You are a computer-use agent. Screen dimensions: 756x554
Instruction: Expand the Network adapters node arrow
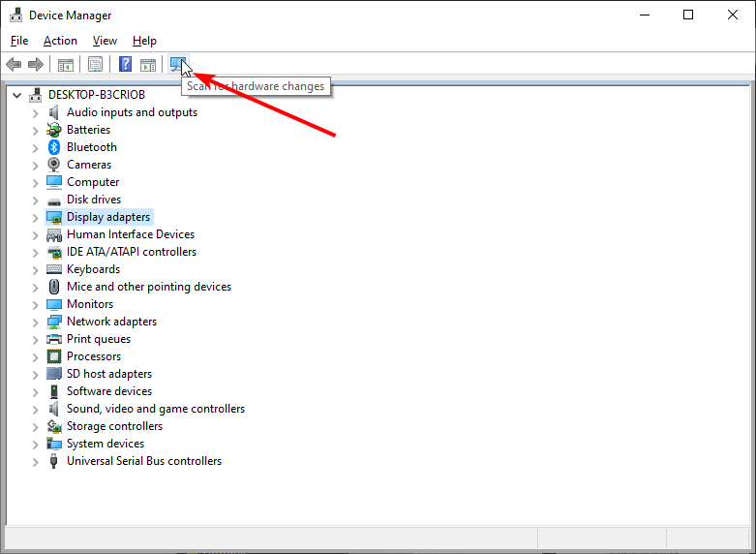pyautogui.click(x=35, y=322)
